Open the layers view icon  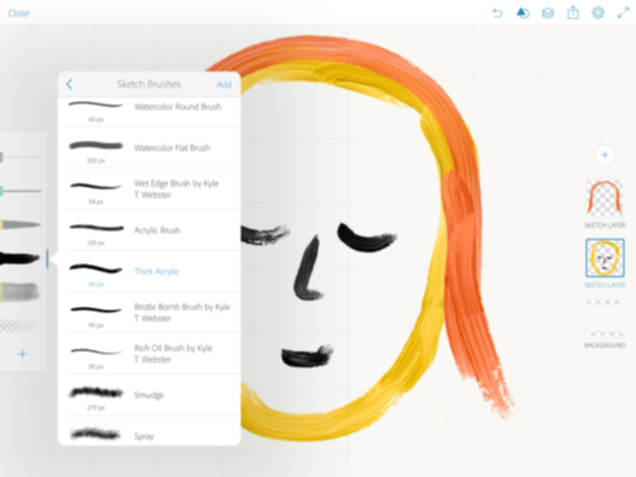[x=548, y=13]
